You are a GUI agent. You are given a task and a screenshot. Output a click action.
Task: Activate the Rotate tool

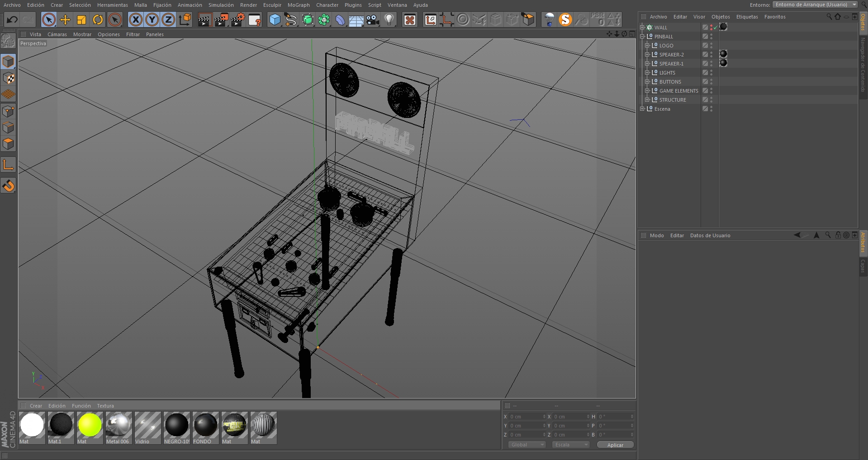click(98, 20)
